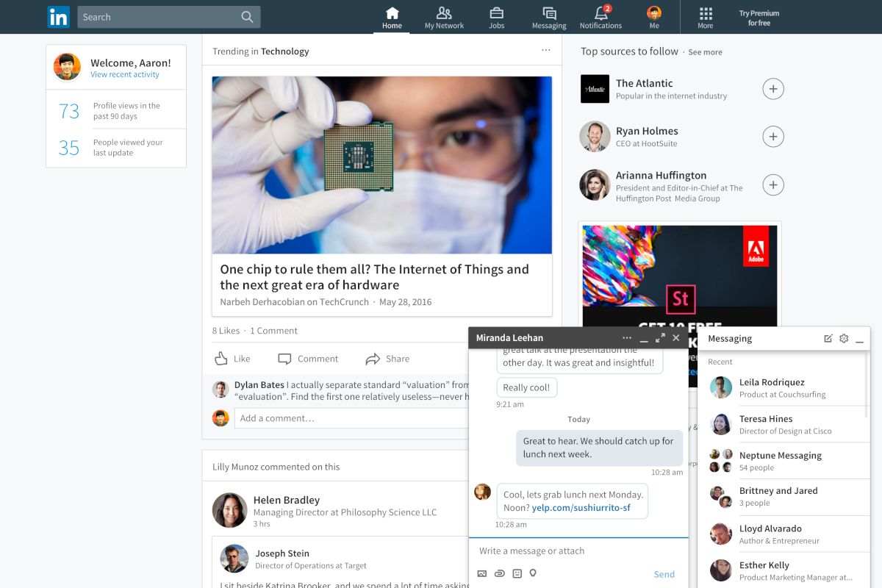See more top sources to follow
Image resolution: width=882 pixels, height=588 pixels.
[x=705, y=52]
